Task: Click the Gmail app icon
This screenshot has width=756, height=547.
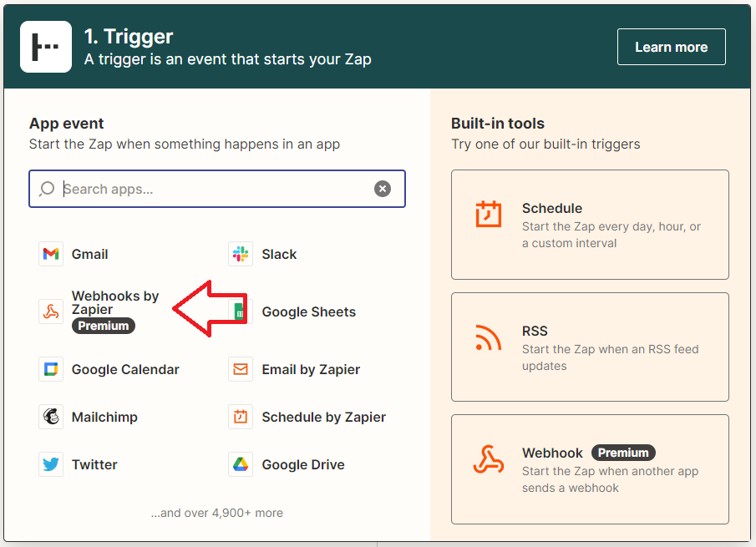Action: tap(51, 254)
